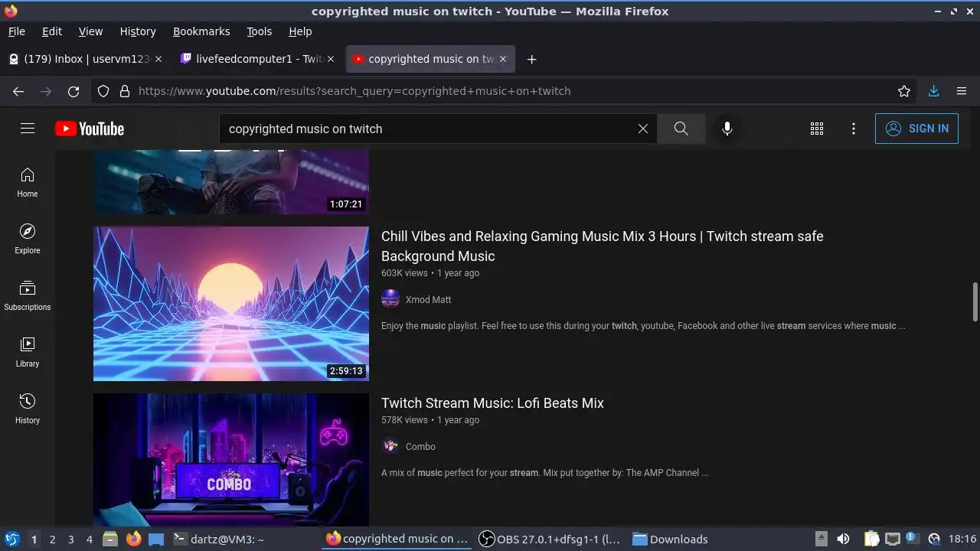
Task: Click the YouTube logo
Action: coord(90,129)
